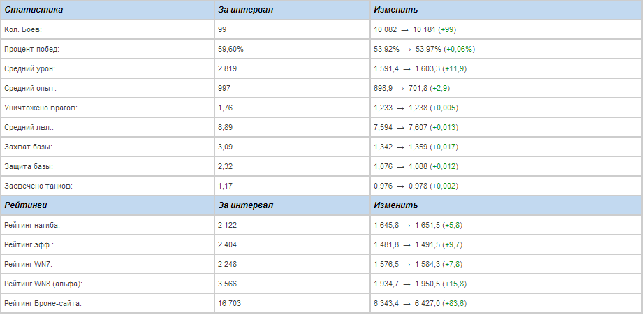Click the Рейтинг WN7 row label

click(29, 264)
